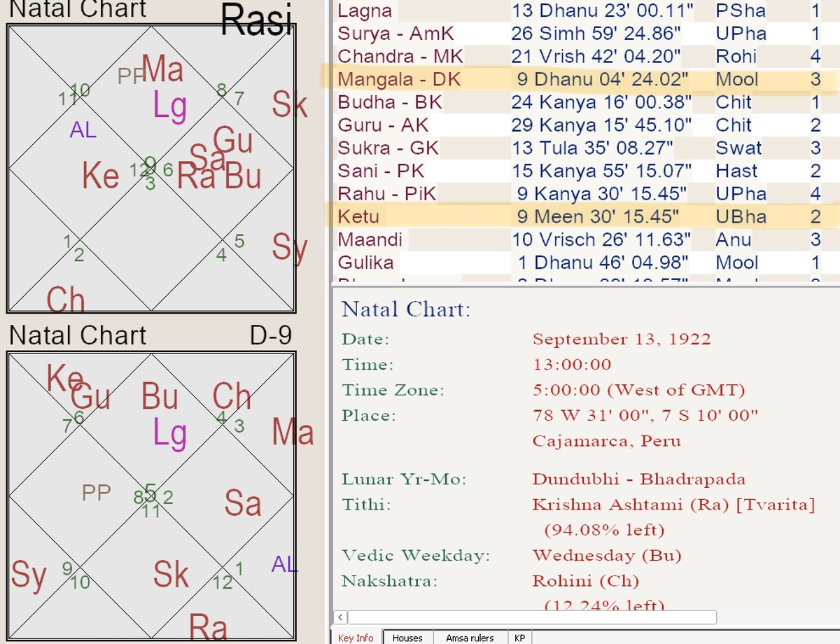
Task: Select the Surya - AmK row
Action: coord(584,33)
